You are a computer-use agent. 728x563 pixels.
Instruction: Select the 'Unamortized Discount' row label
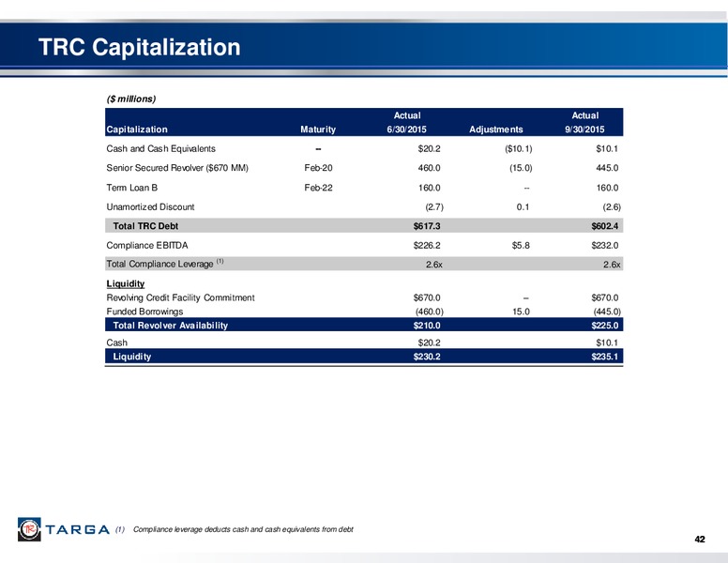(x=150, y=207)
